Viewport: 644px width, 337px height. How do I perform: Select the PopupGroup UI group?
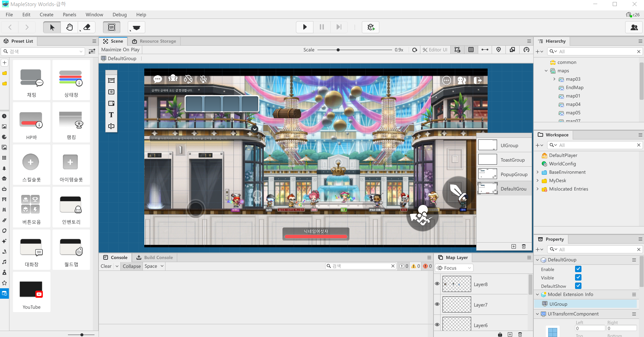(504, 174)
